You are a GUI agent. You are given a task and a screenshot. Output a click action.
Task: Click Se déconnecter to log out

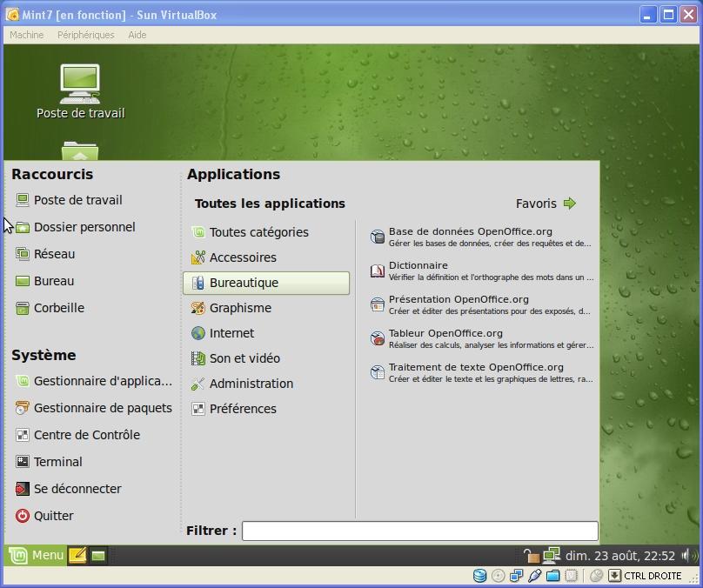point(68,489)
